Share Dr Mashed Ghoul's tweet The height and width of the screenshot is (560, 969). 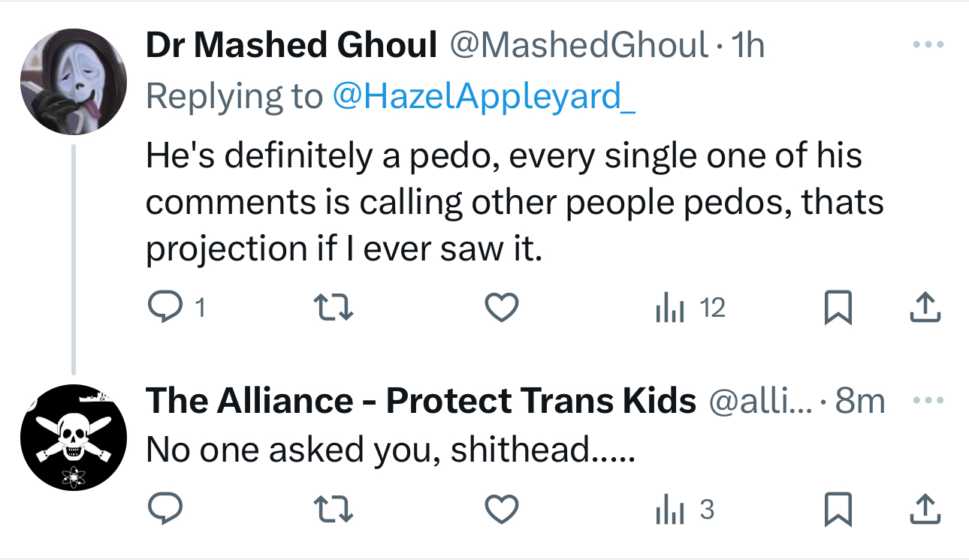tap(925, 308)
